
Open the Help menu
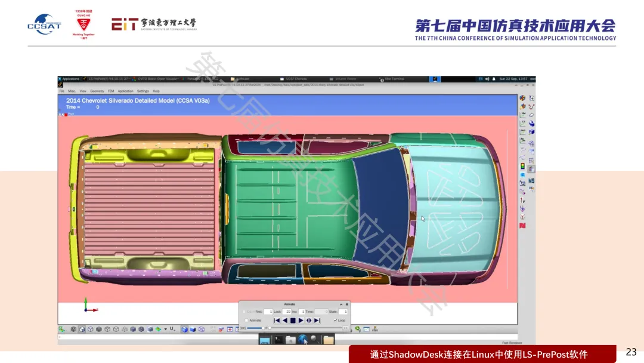[x=156, y=91]
